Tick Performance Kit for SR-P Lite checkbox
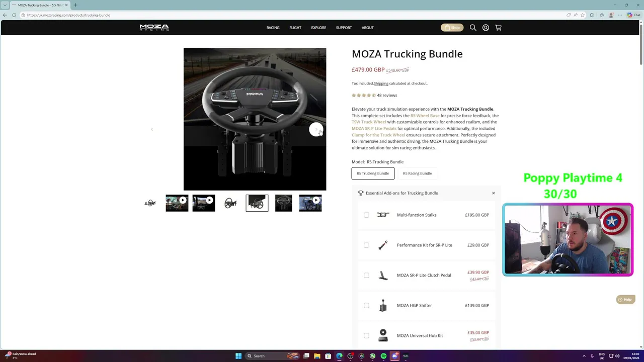Screen dimensions: 644x362 tap(366, 245)
